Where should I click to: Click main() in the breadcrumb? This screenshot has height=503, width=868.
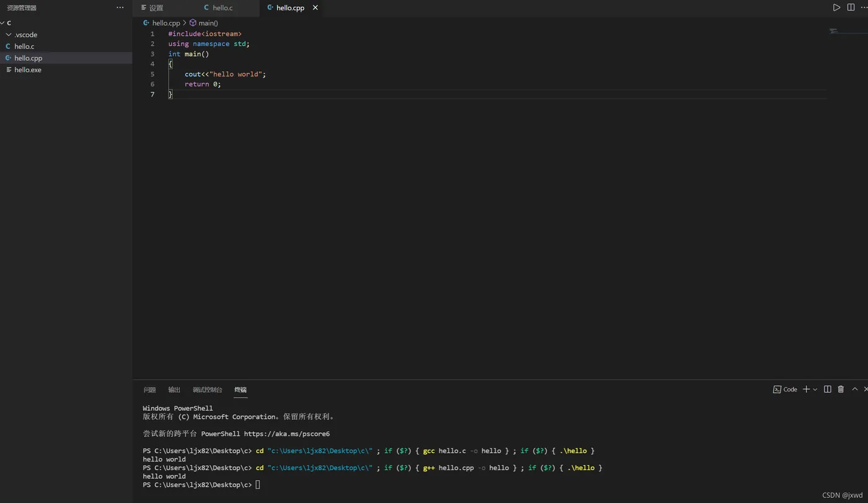[208, 23]
